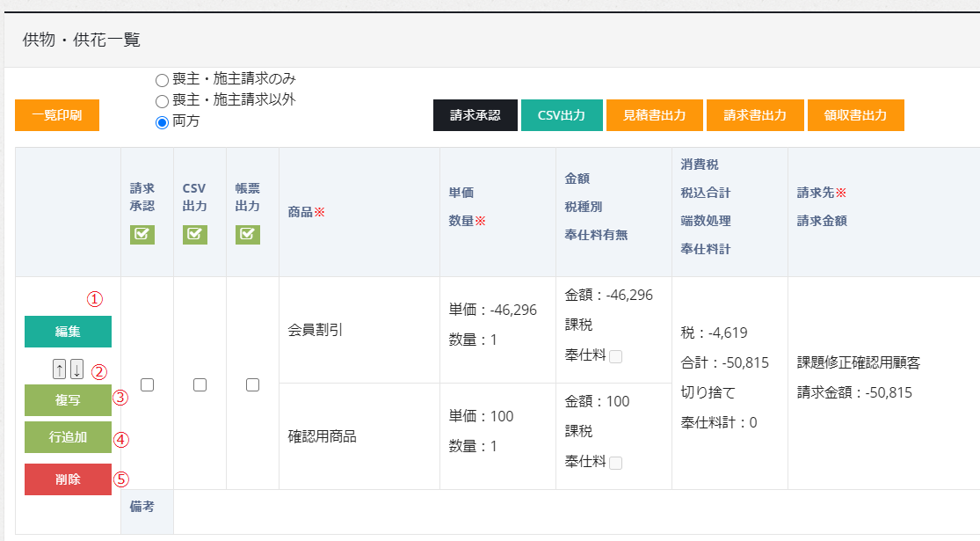This screenshot has height=541, width=980.
Task: Delete the row with red 削除 button
Action: 68,479
